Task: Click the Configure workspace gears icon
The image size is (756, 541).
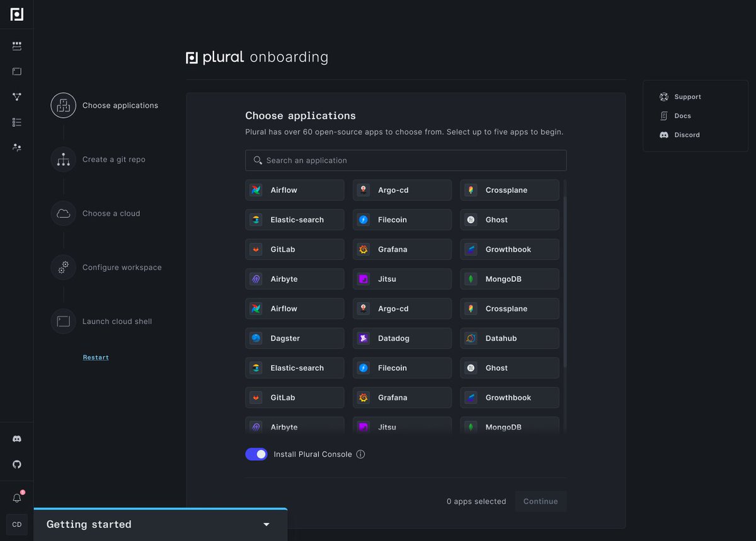Action: pyautogui.click(x=64, y=267)
